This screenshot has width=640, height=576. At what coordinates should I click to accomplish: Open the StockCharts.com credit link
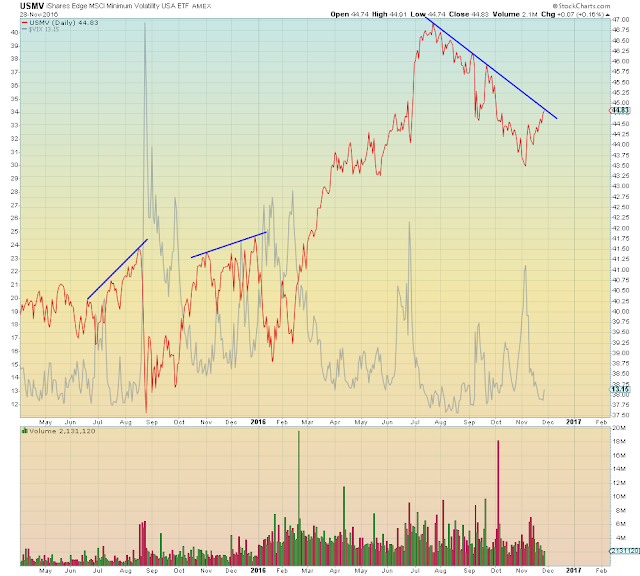(581, 6)
